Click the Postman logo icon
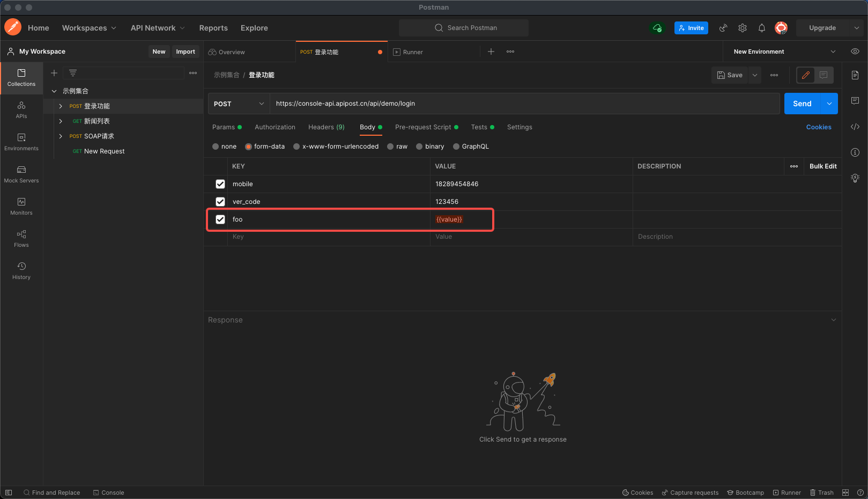This screenshot has width=868, height=499. [13, 27]
